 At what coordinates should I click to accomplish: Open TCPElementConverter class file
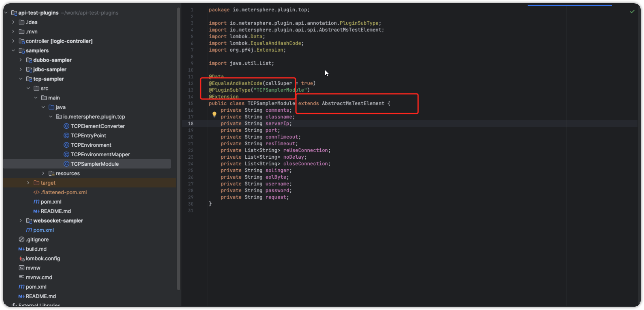97,126
